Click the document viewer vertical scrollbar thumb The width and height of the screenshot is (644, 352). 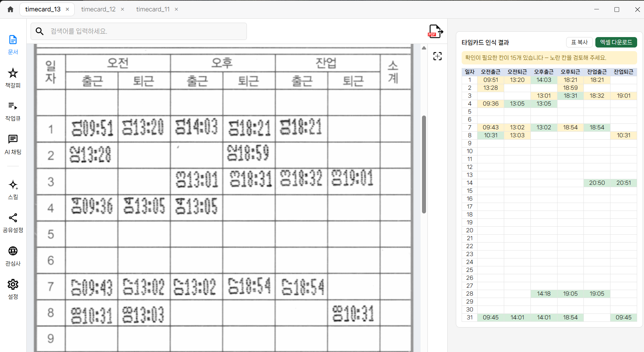coord(424,164)
